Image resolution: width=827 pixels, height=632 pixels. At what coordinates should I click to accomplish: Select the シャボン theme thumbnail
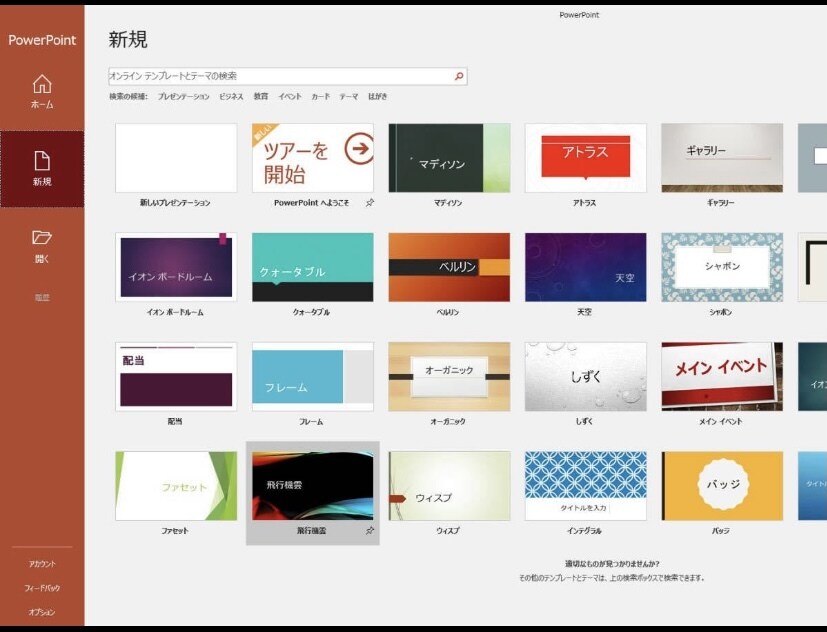tap(722, 267)
